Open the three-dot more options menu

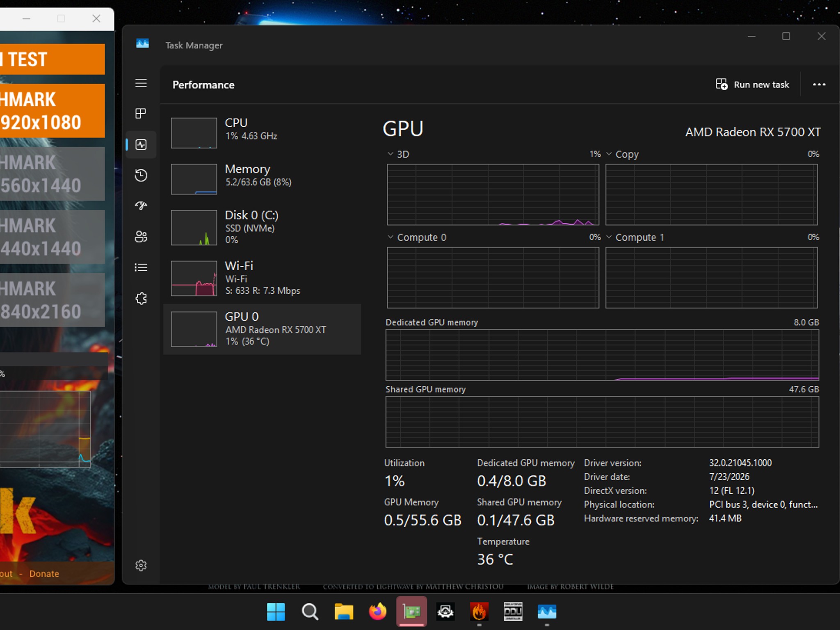[819, 84]
